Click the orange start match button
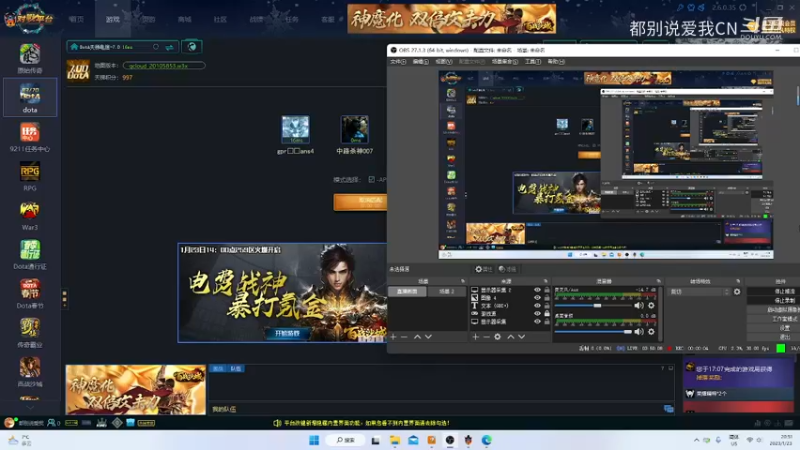The image size is (800, 450). pos(360,202)
